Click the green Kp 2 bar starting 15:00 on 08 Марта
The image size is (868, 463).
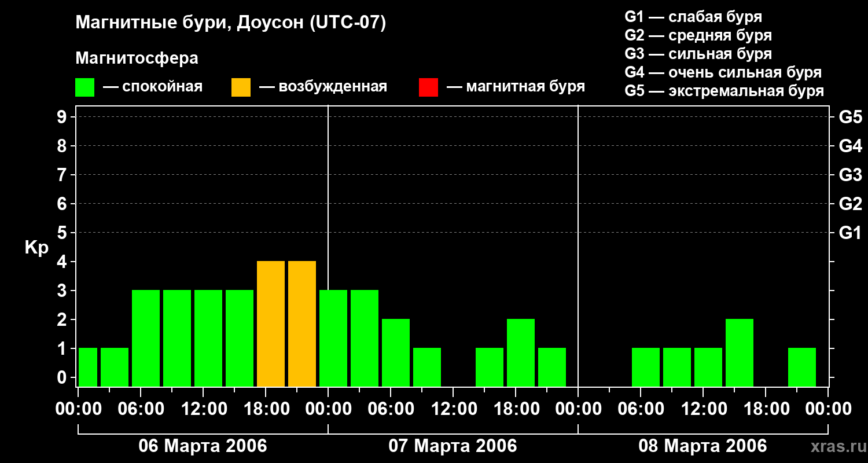coord(740,352)
